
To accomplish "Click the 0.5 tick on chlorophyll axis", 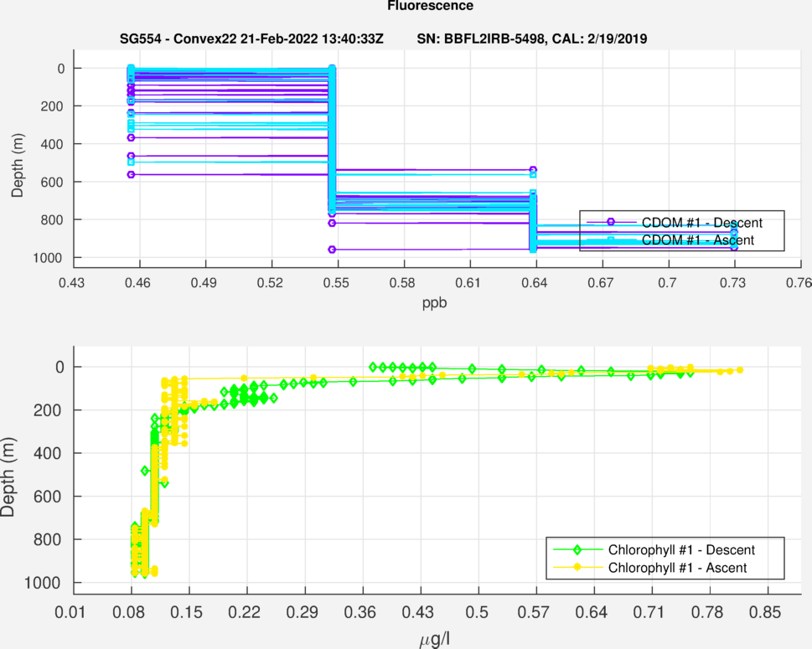I will click(x=477, y=612).
